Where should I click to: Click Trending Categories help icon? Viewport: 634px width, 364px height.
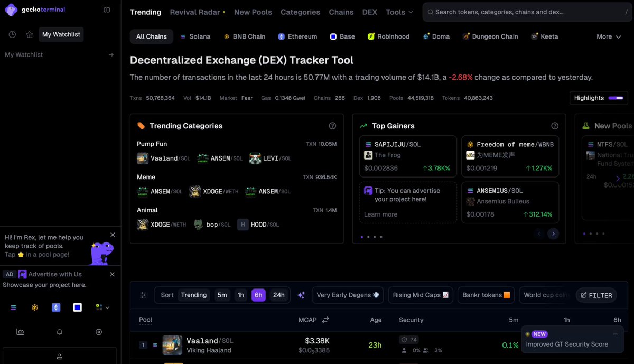tap(332, 126)
